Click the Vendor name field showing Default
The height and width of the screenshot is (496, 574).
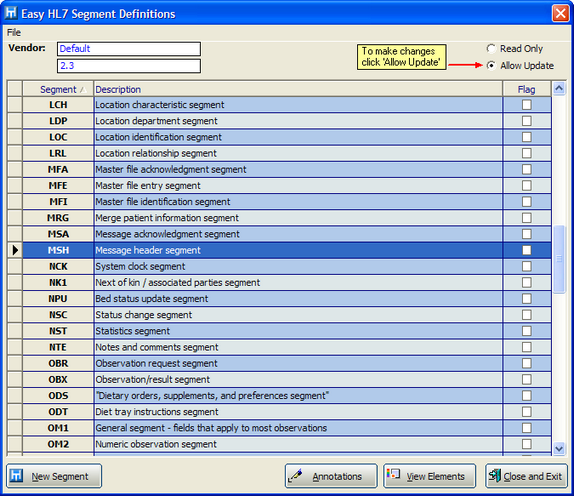coord(128,49)
